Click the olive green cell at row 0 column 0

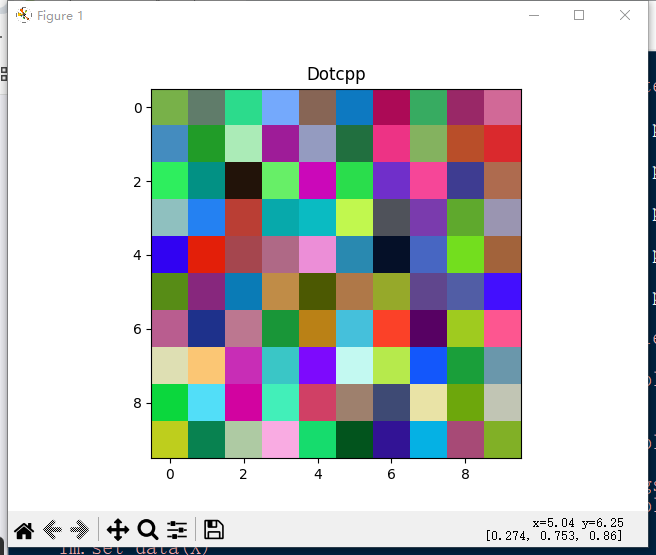click(170, 107)
